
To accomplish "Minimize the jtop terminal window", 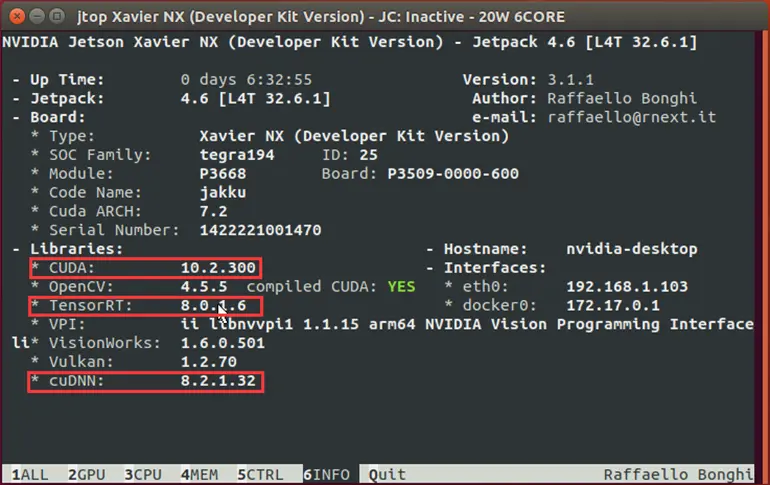I will pyautogui.click(x=37, y=16).
